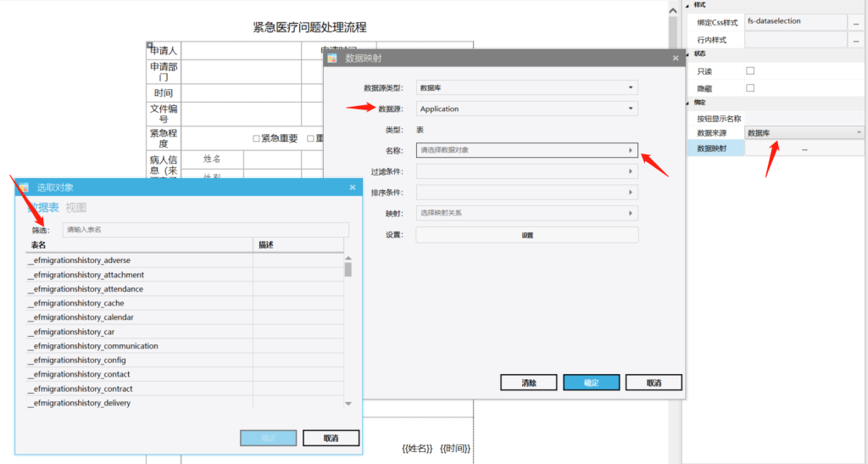The height and width of the screenshot is (464, 868).
Task: Click the {{姓名}} placeholder in form
Action: point(417,449)
